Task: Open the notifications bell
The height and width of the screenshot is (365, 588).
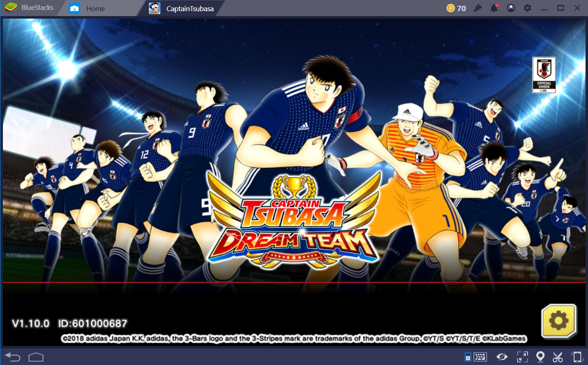Action: click(494, 8)
